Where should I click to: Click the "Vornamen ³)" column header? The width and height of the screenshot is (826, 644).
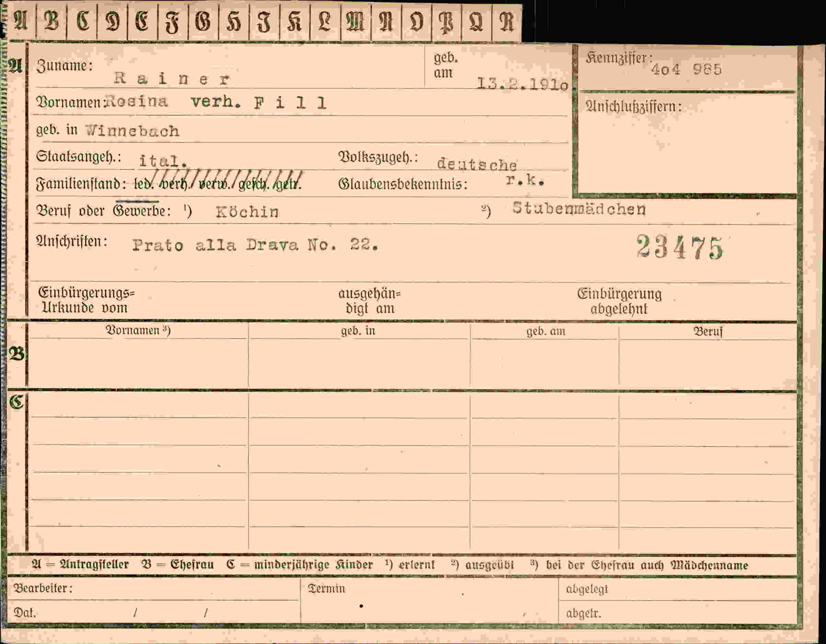pyautogui.click(x=138, y=330)
